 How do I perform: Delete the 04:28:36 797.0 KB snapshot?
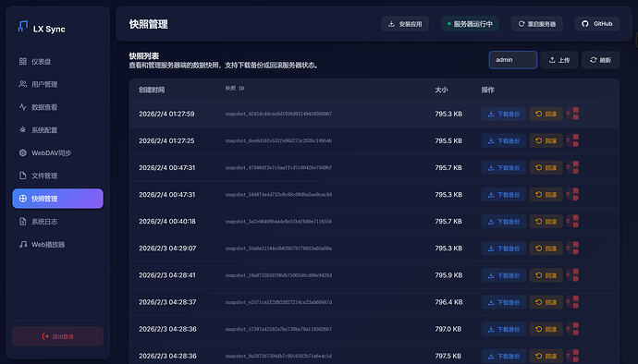tap(572, 329)
